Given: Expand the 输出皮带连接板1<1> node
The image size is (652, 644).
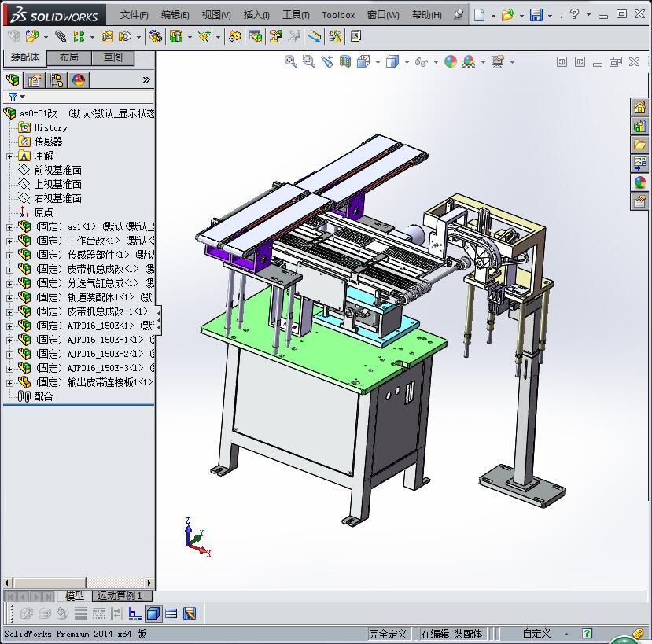Looking at the screenshot, I should 9,383.
